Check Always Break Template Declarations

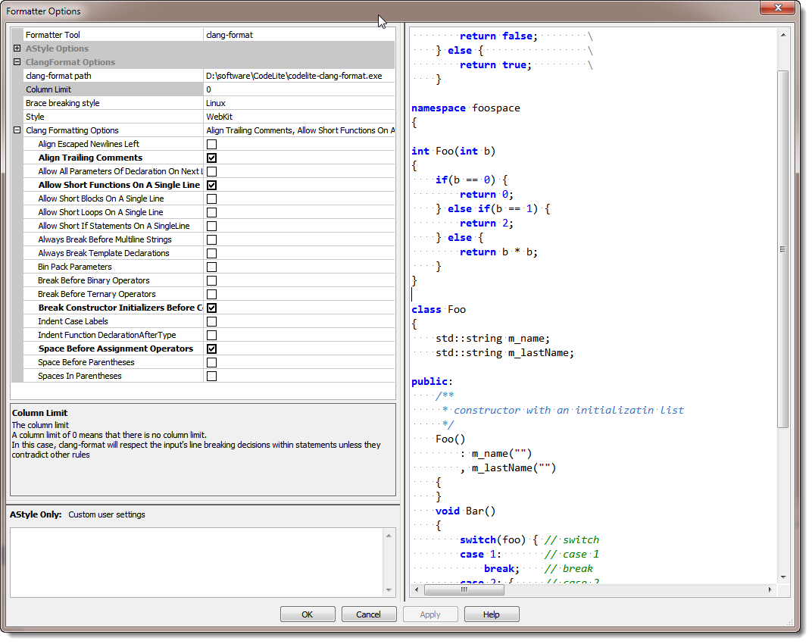point(212,253)
